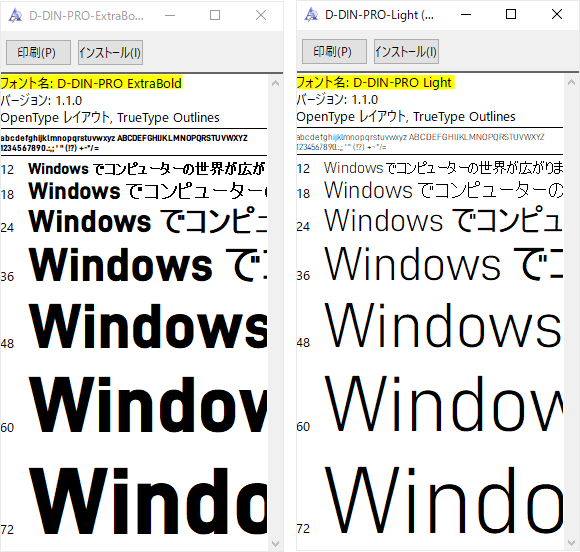Click 'OpenType レイアウト' line in ExtraBold window
This screenshot has height=552, width=580.
(110, 118)
